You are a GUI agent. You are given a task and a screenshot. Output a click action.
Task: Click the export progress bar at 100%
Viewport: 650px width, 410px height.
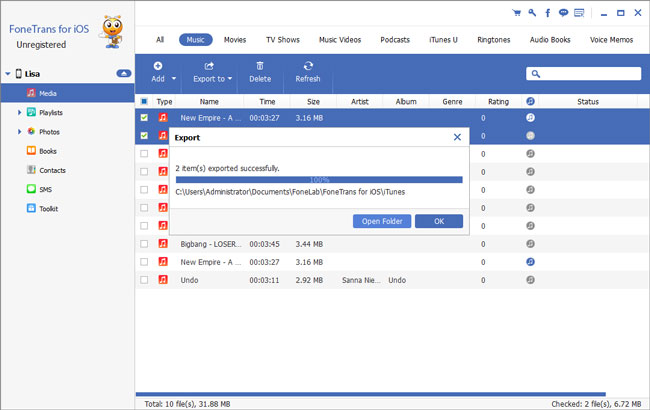[319, 180]
